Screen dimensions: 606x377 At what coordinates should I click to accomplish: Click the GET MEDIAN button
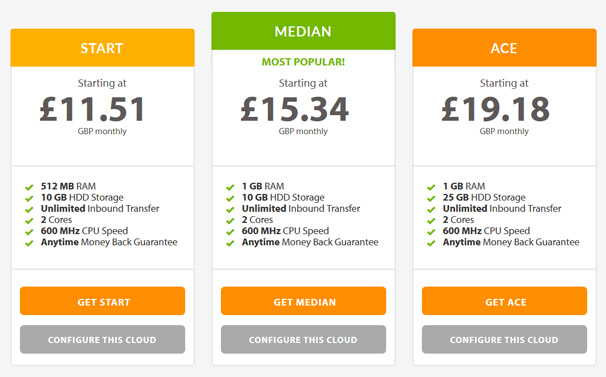(x=303, y=301)
